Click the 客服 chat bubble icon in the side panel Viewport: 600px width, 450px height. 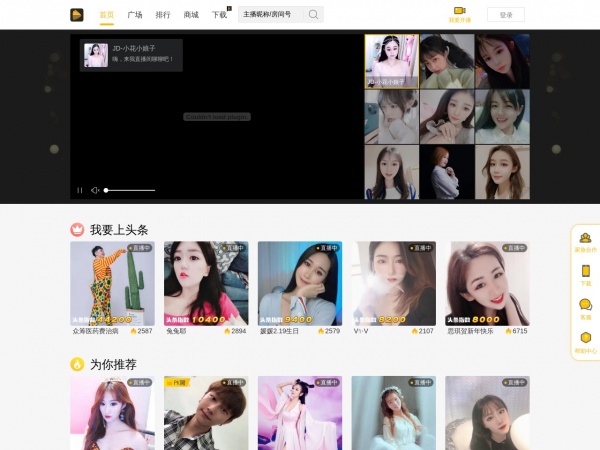pos(585,305)
